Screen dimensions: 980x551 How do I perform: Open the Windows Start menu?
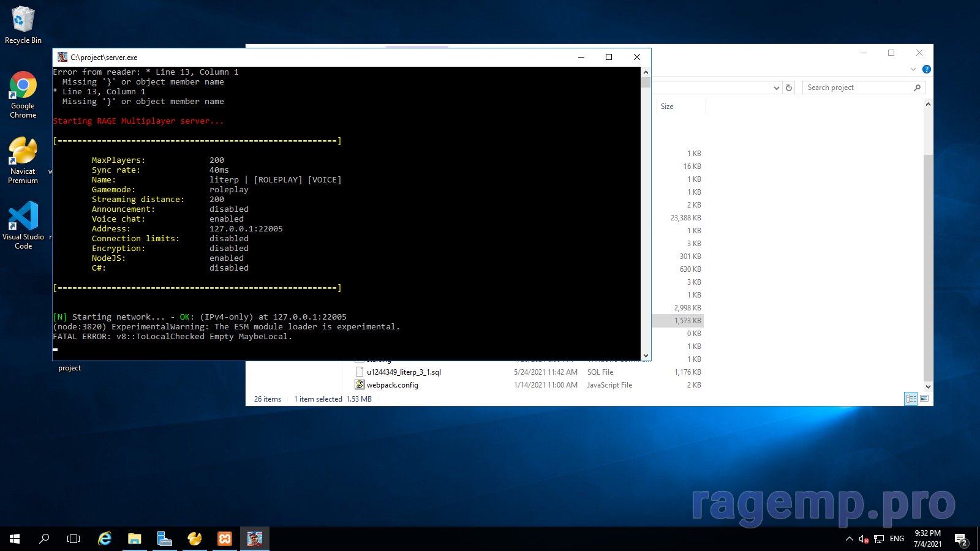click(x=15, y=539)
